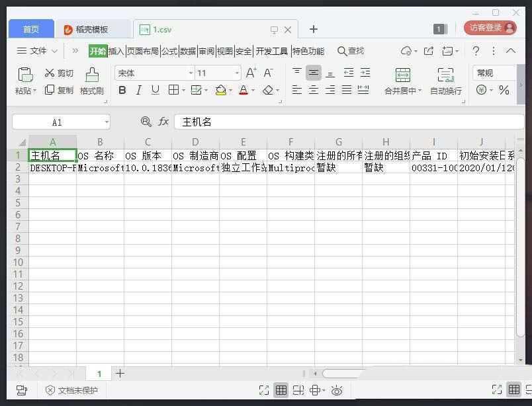Select cell A1 containing 主机名
532x406 pixels.
pyautogui.click(x=53, y=155)
